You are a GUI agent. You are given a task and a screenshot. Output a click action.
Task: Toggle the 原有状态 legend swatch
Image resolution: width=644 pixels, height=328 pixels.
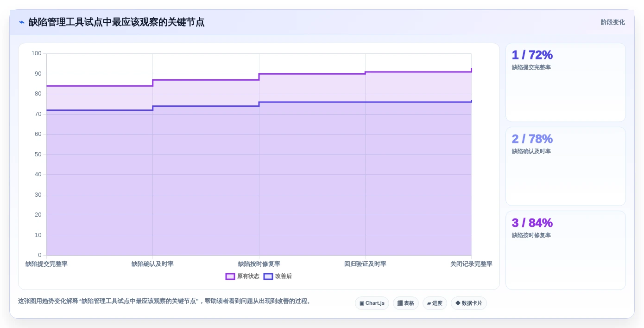pyautogui.click(x=230, y=277)
